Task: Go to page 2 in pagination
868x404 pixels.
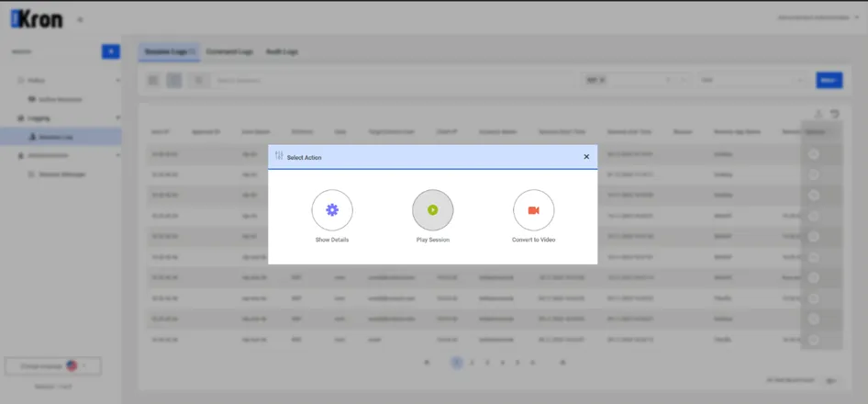Action: [x=472, y=363]
